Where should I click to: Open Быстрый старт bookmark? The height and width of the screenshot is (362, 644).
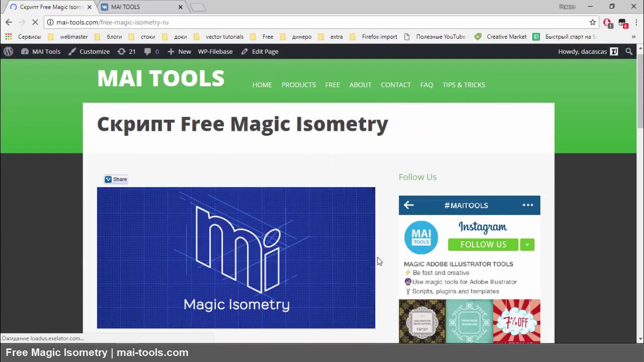pos(565,37)
